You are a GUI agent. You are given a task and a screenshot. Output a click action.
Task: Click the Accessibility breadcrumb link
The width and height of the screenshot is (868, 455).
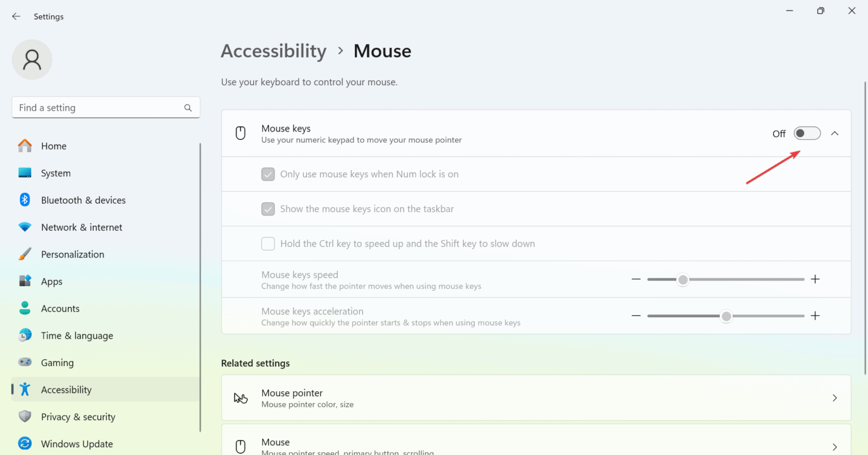[x=274, y=51]
